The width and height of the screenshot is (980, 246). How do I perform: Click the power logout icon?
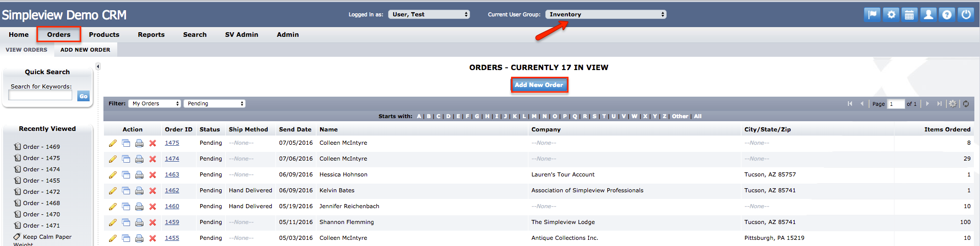tap(966, 14)
